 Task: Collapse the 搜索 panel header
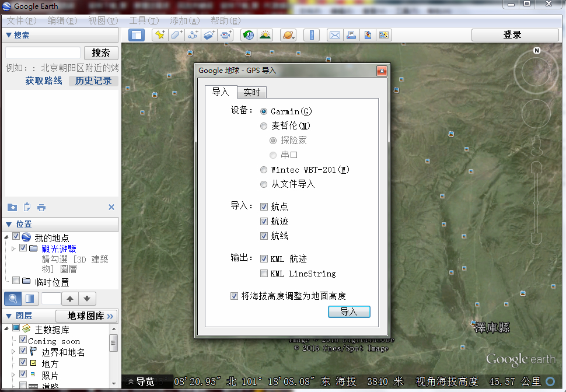(x=8, y=35)
